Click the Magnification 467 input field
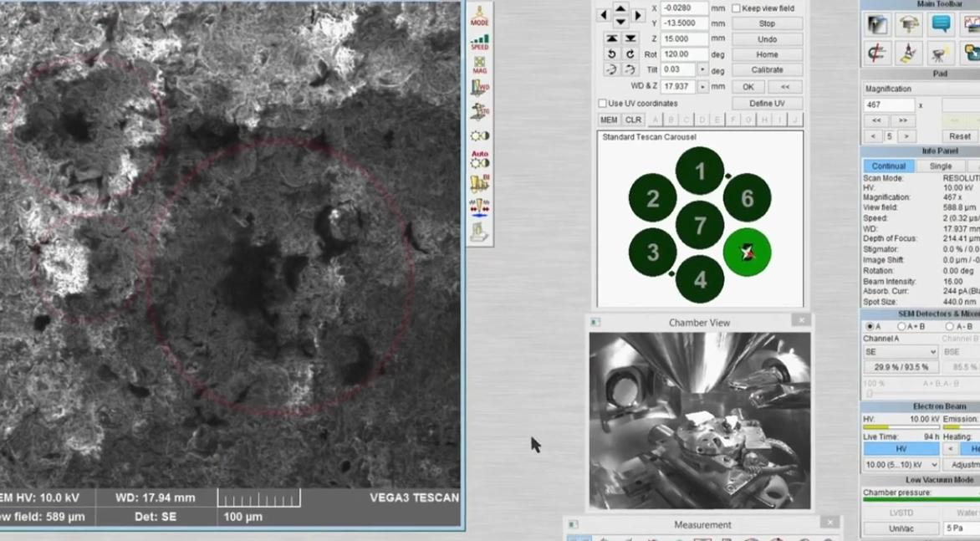 [889, 105]
